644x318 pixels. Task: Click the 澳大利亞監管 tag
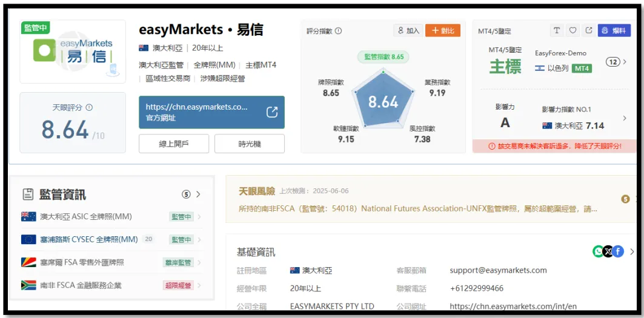pyautogui.click(x=161, y=65)
